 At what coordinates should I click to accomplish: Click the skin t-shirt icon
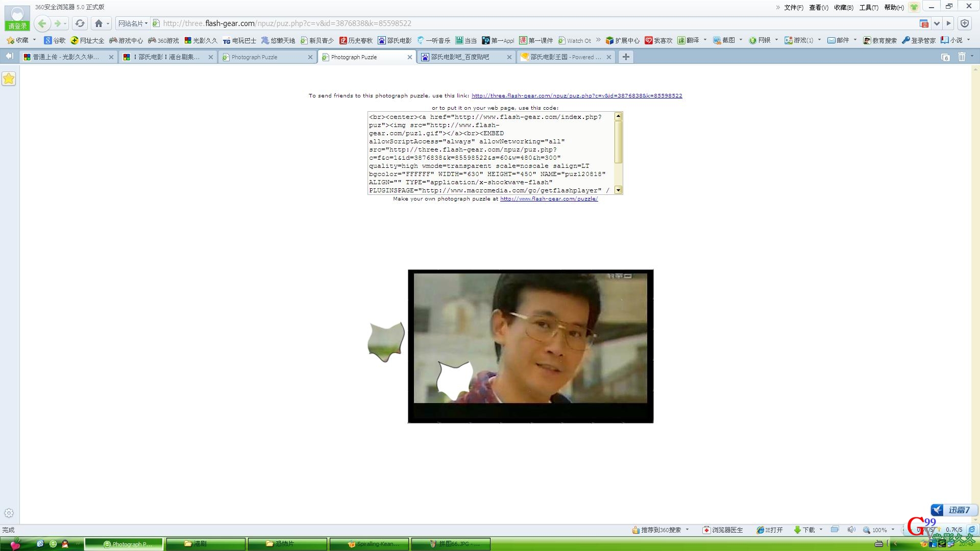[914, 7]
